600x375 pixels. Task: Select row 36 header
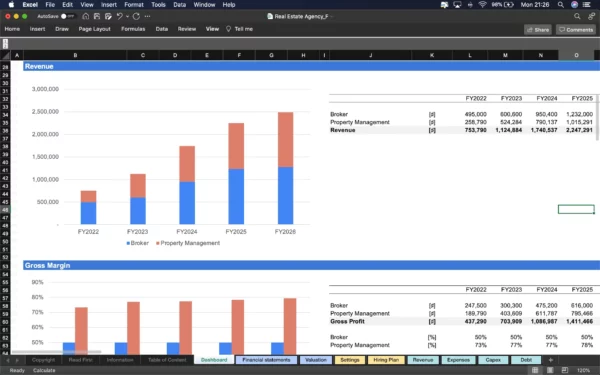[5, 130]
